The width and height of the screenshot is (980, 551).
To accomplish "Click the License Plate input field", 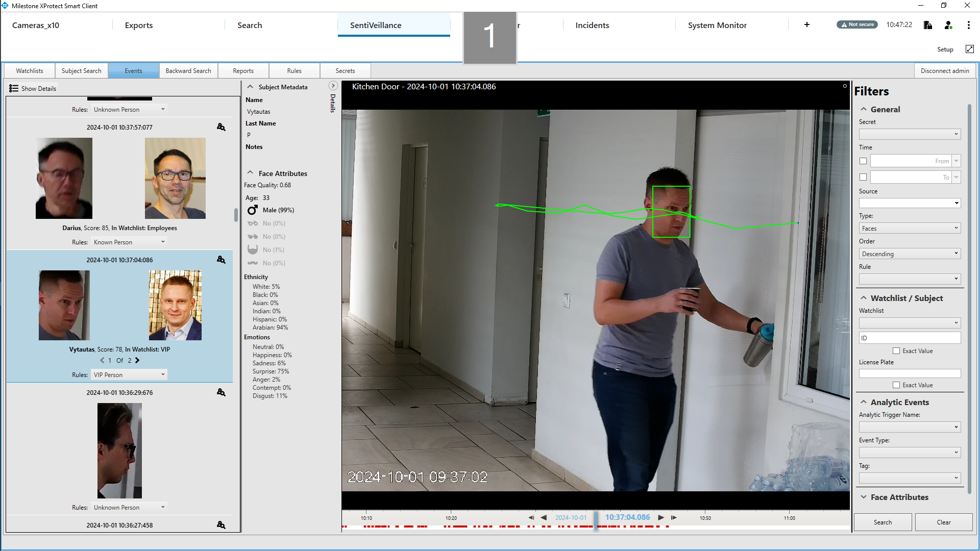I will (x=910, y=374).
